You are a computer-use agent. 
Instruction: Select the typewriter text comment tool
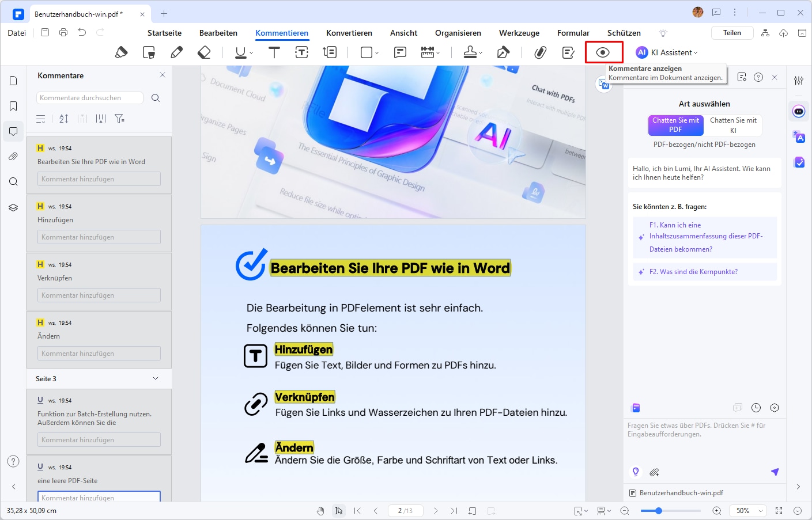point(274,52)
